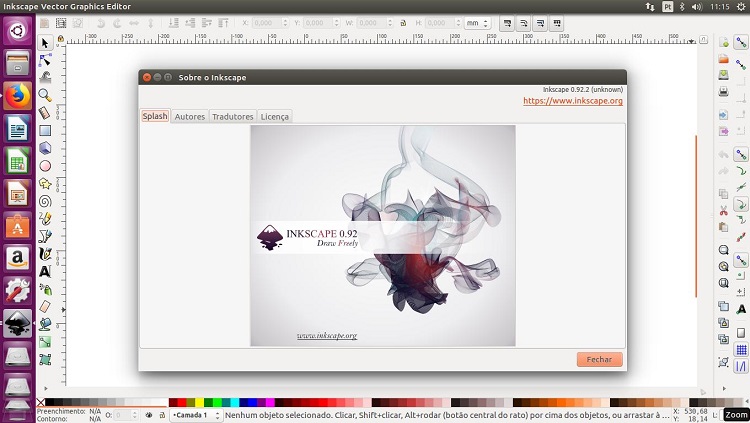Toggle the lock width and height ratio
The image size is (750, 423).
[x=403, y=23]
